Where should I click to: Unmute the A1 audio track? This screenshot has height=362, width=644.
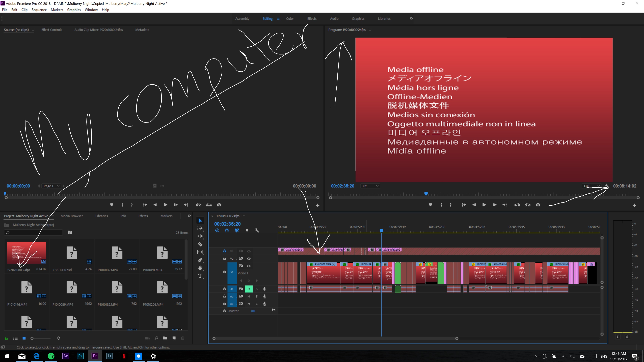[x=249, y=289]
